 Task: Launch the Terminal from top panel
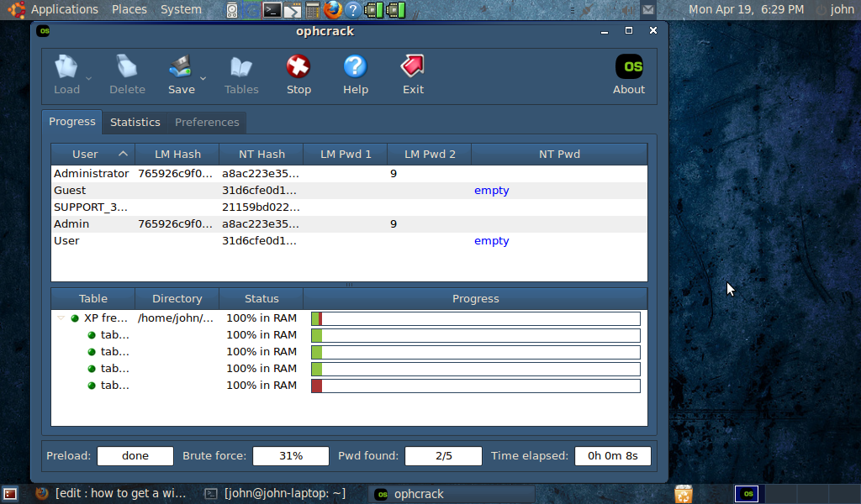(272, 10)
